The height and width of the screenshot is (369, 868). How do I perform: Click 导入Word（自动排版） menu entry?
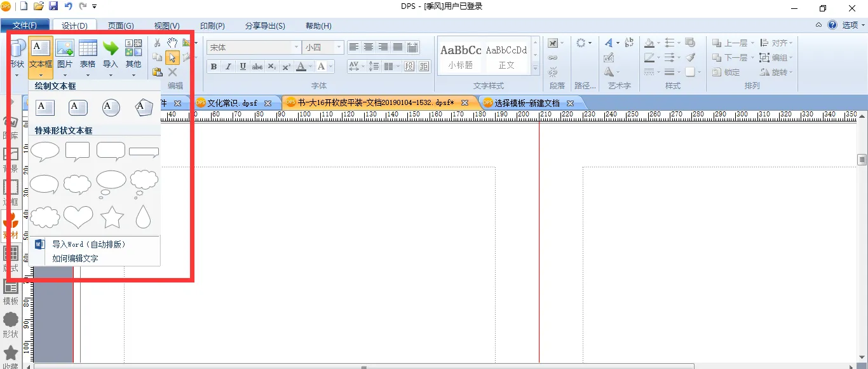[89, 244]
